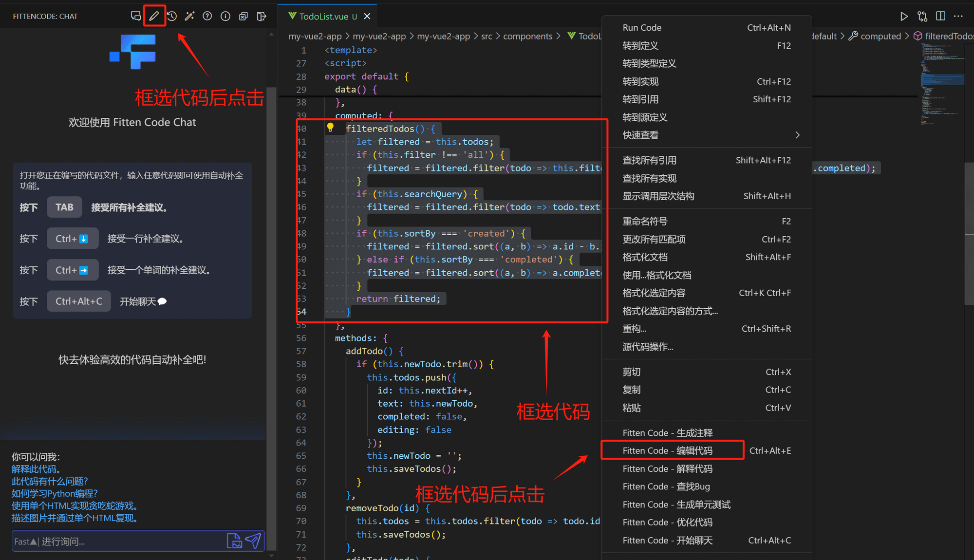Select 转到类型定义 menu entry
974x560 pixels.
click(x=707, y=63)
